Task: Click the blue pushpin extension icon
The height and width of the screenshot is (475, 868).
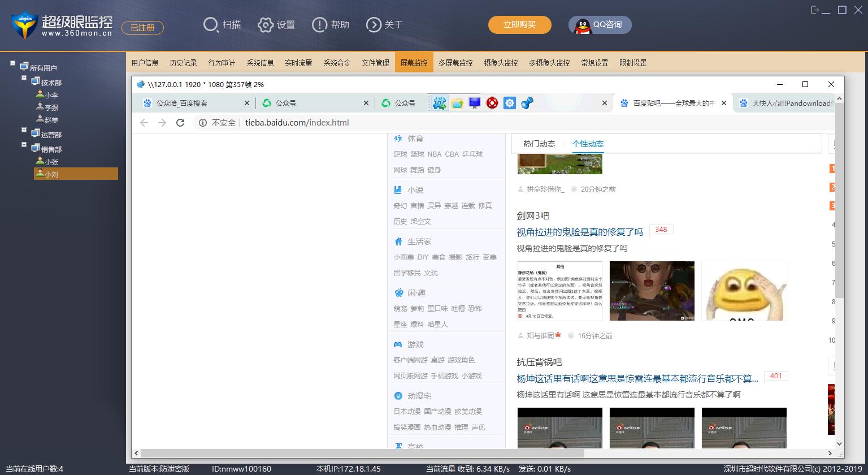Action: click(528, 103)
